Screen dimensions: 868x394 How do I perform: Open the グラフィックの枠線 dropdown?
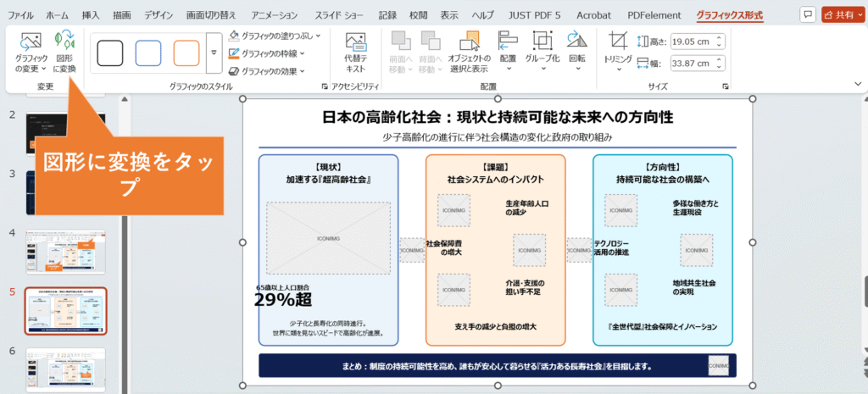(x=267, y=53)
